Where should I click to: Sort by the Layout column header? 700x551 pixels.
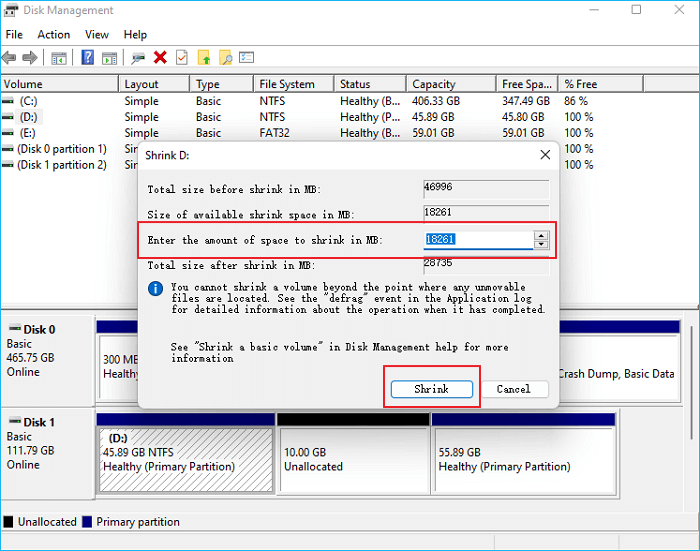tap(154, 84)
